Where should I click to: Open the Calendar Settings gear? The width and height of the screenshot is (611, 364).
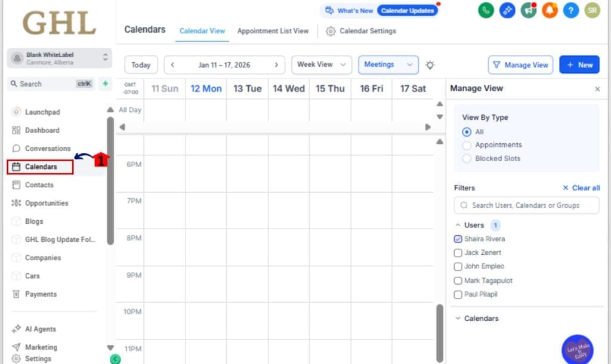pos(361,31)
